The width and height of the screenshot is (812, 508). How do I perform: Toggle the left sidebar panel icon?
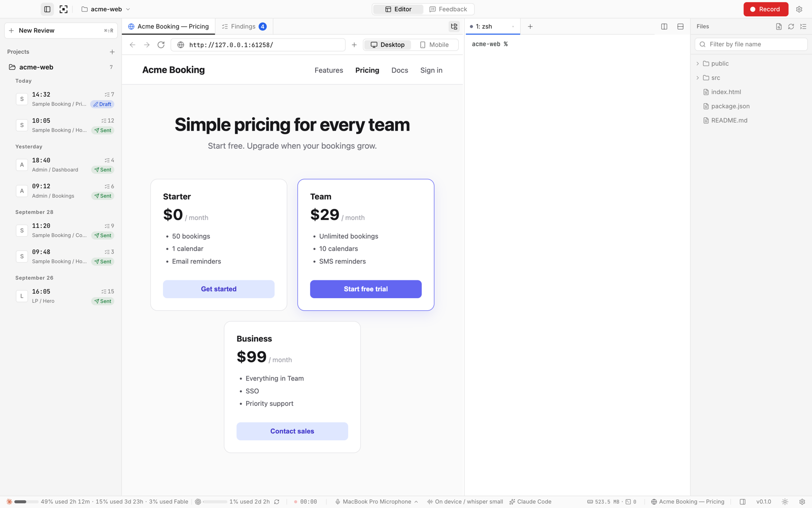coord(47,9)
